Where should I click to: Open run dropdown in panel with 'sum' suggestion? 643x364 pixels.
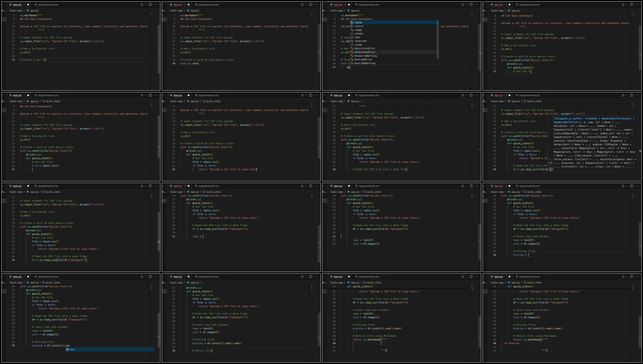coord(146,277)
